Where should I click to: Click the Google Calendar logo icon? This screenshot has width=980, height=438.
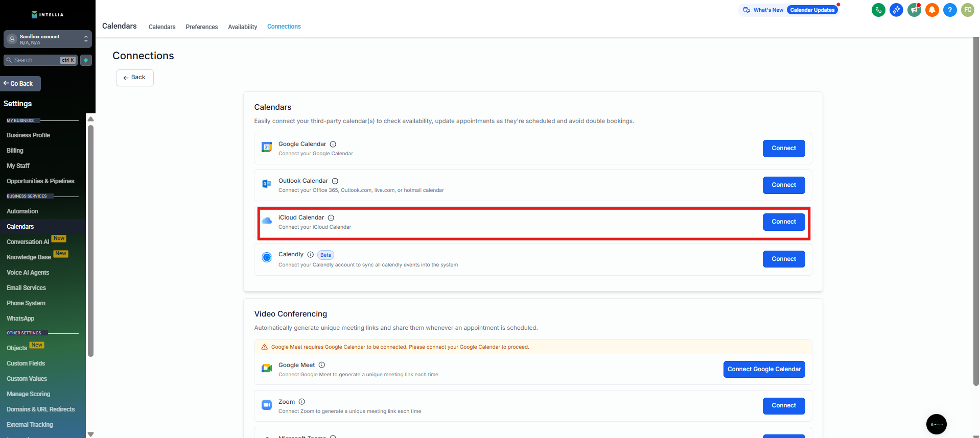267,148
